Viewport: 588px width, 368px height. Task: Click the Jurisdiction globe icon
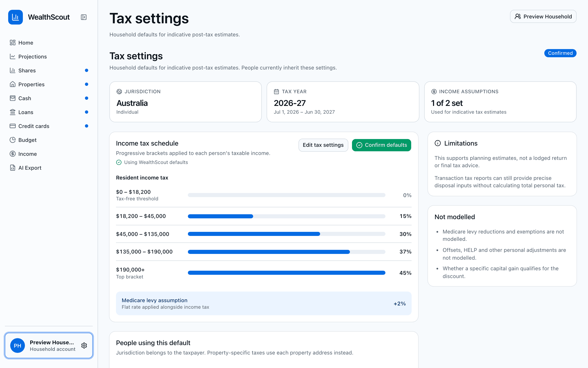(119, 92)
